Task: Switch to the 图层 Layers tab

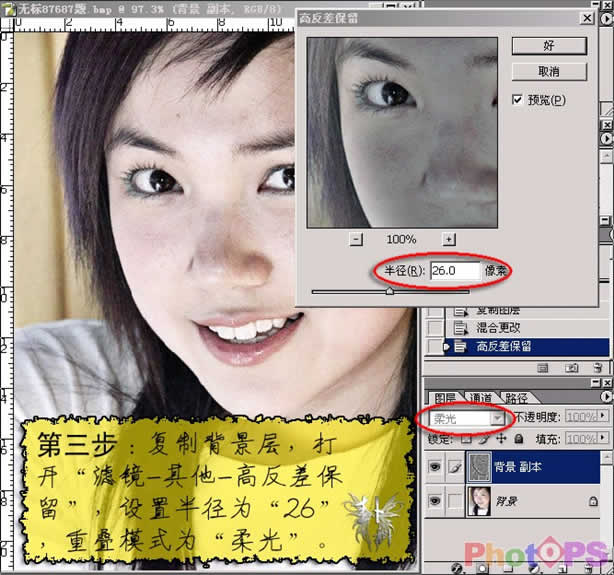Action: [445, 398]
